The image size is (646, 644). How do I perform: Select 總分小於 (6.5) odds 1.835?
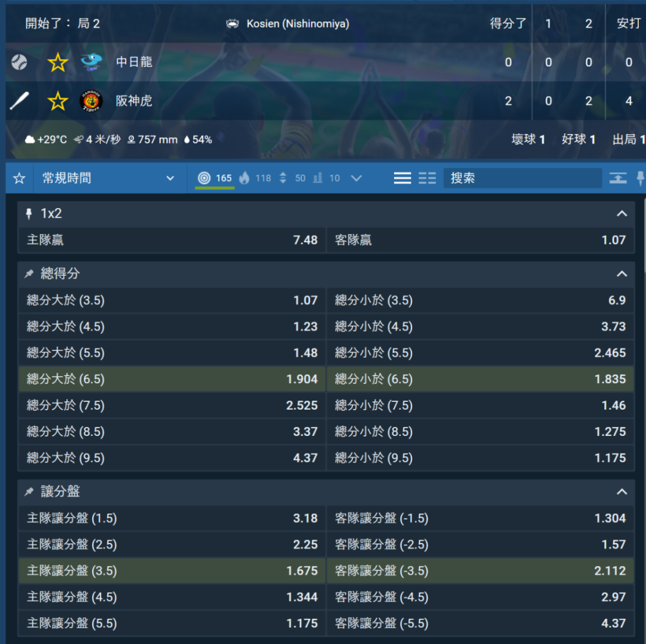(x=480, y=379)
